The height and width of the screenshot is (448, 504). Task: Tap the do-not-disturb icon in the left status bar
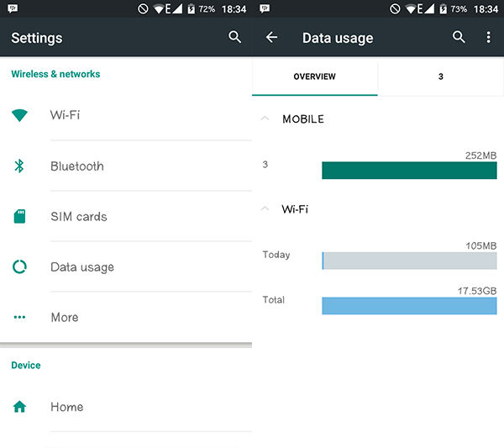pyautogui.click(x=143, y=8)
